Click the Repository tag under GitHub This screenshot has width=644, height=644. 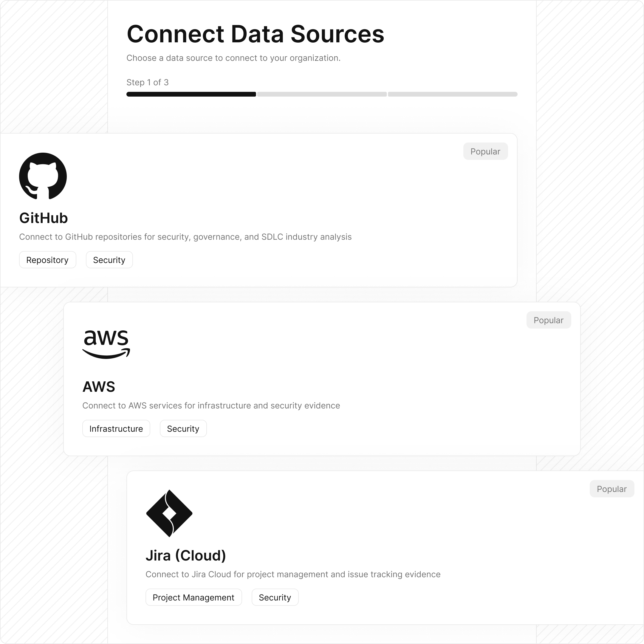47,260
